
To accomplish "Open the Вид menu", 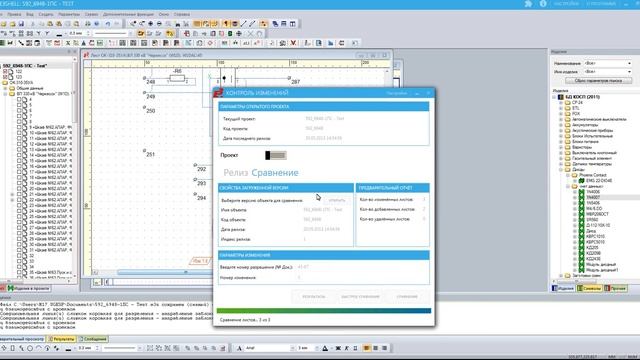I will (x=30, y=14).
